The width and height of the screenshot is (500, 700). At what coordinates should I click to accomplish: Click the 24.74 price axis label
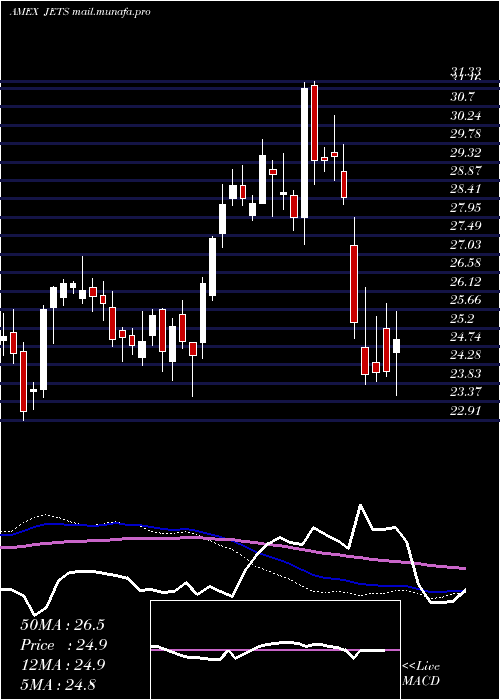click(466, 337)
